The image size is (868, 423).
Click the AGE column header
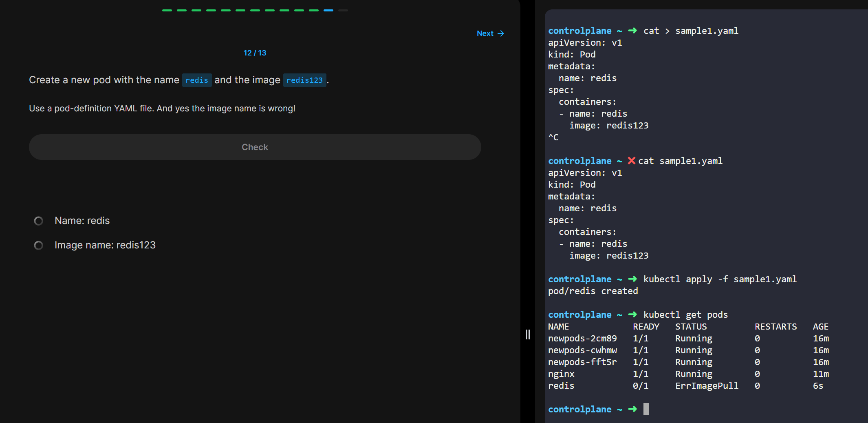820,327
